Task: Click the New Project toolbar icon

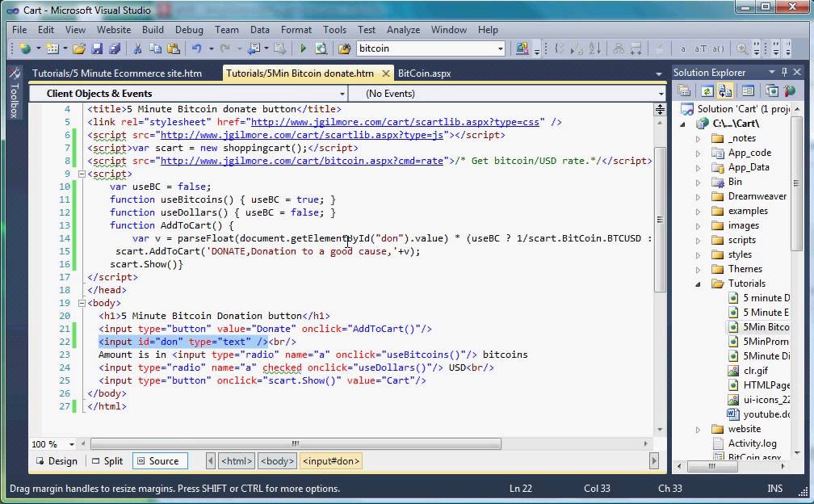Action: 24,48
